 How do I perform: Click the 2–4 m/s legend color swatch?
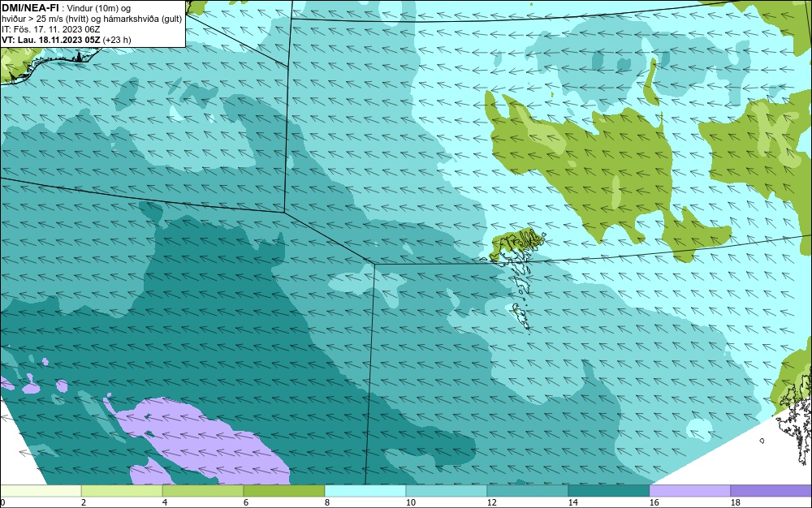pyautogui.click(x=122, y=490)
